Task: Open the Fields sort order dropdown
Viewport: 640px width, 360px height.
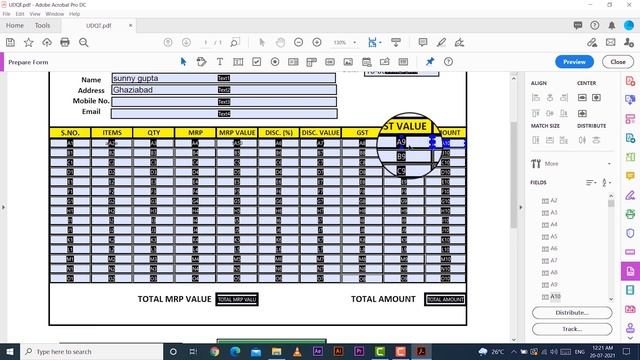Action: pyautogui.click(x=591, y=182)
